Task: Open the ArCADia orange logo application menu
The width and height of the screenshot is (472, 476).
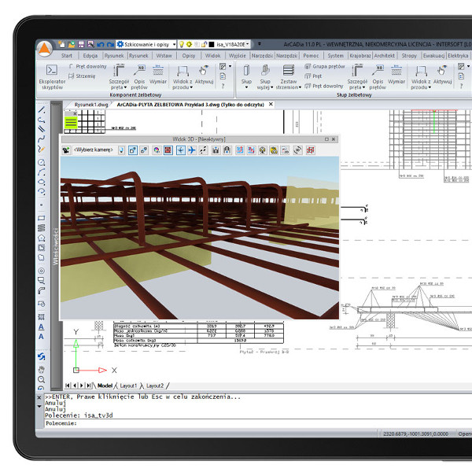Action: tap(45, 49)
